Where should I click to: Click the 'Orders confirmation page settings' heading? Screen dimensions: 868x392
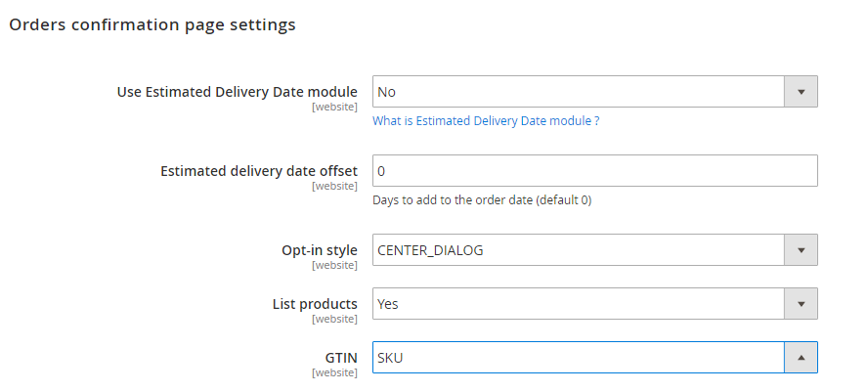(x=152, y=25)
